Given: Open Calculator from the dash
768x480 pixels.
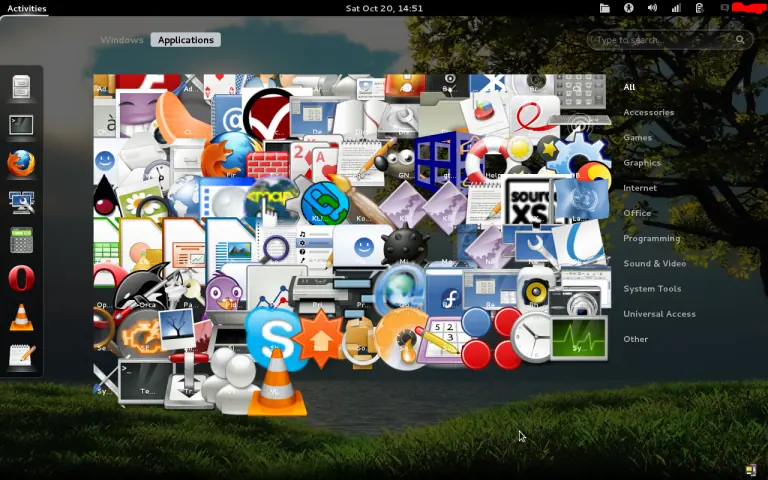Looking at the screenshot, I should pyautogui.click(x=22, y=240).
